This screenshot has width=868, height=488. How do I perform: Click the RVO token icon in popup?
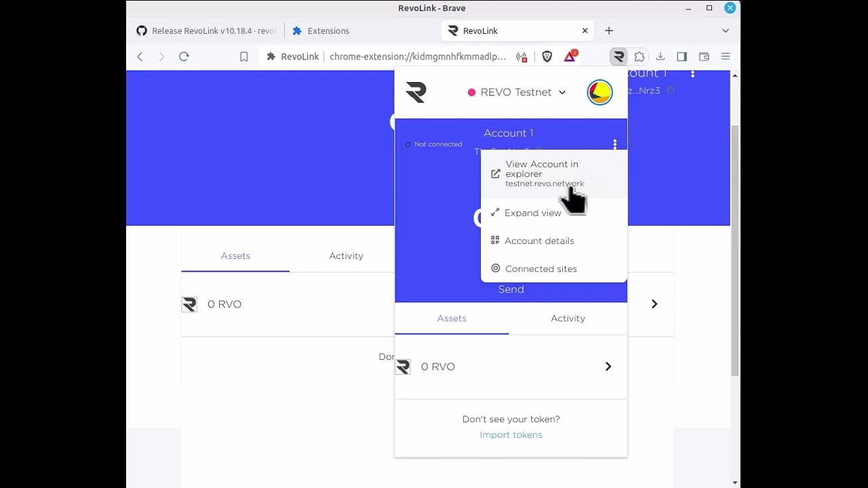click(403, 367)
